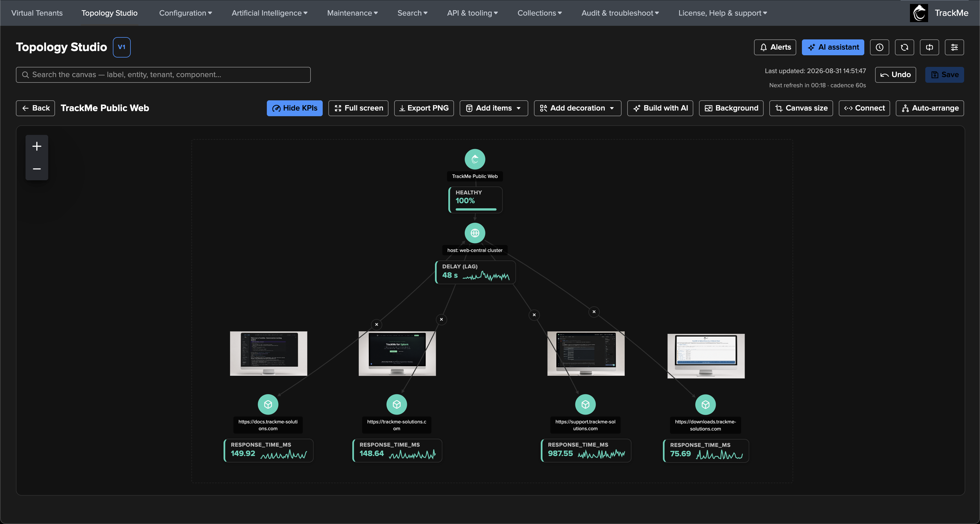The width and height of the screenshot is (980, 524).
Task: Click the refresh icon button
Action: [x=904, y=47]
